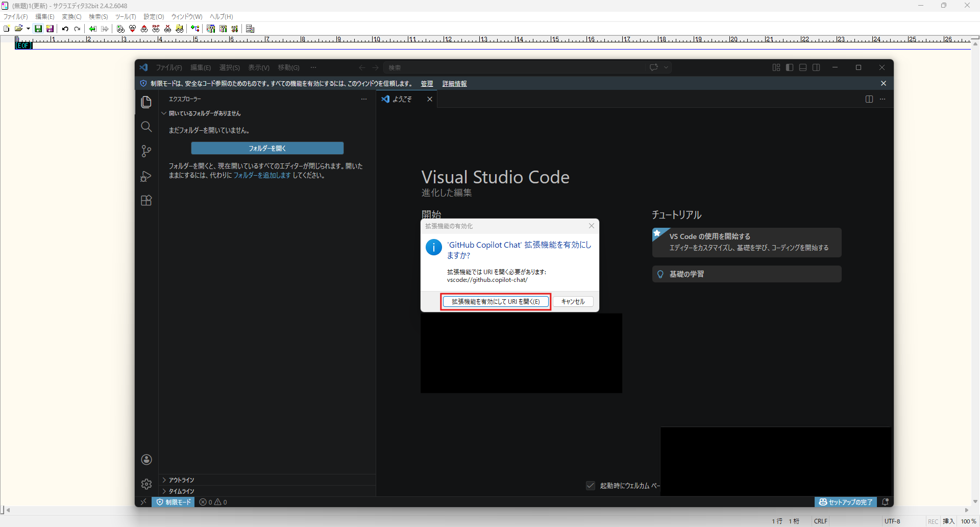Click the save icon in Sakura toolbar
This screenshot has width=980, height=527.
click(38, 29)
